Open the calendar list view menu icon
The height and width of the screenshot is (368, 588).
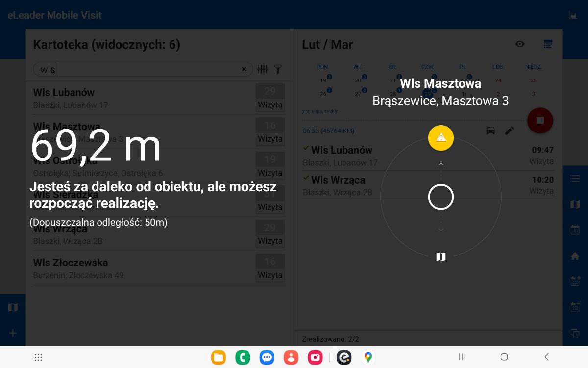coord(548,44)
